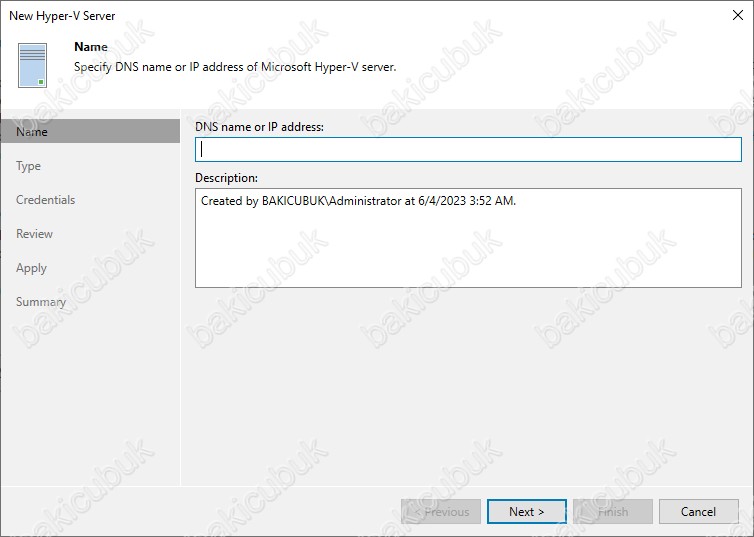The width and height of the screenshot is (754, 537).
Task: Open the Summary wizard step
Action: [x=41, y=302]
